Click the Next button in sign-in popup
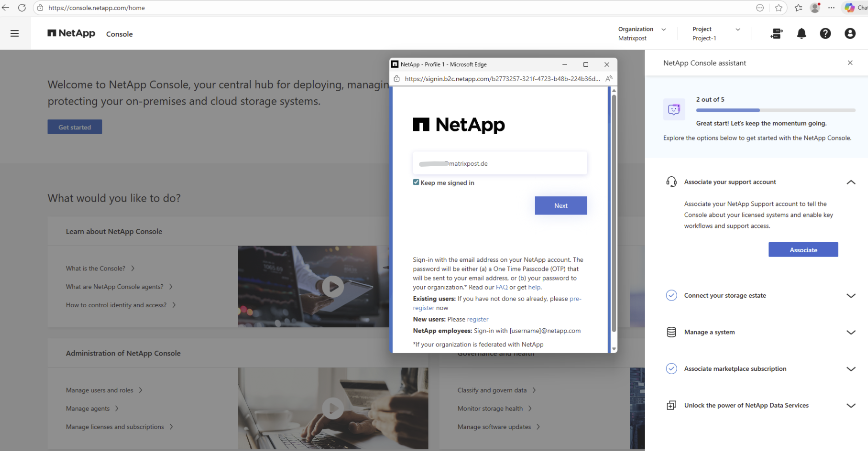Image resolution: width=868 pixels, height=451 pixels. pos(561,205)
